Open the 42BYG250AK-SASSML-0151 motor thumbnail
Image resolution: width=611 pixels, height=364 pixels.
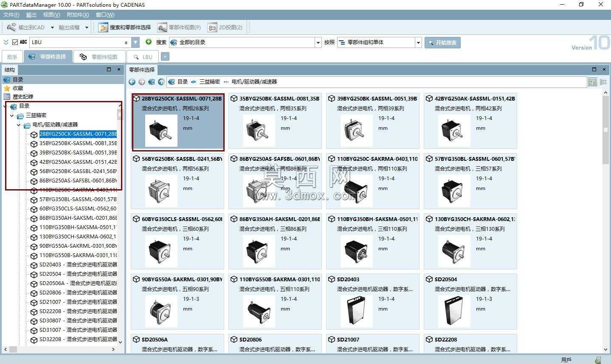pyautogui.click(x=454, y=131)
